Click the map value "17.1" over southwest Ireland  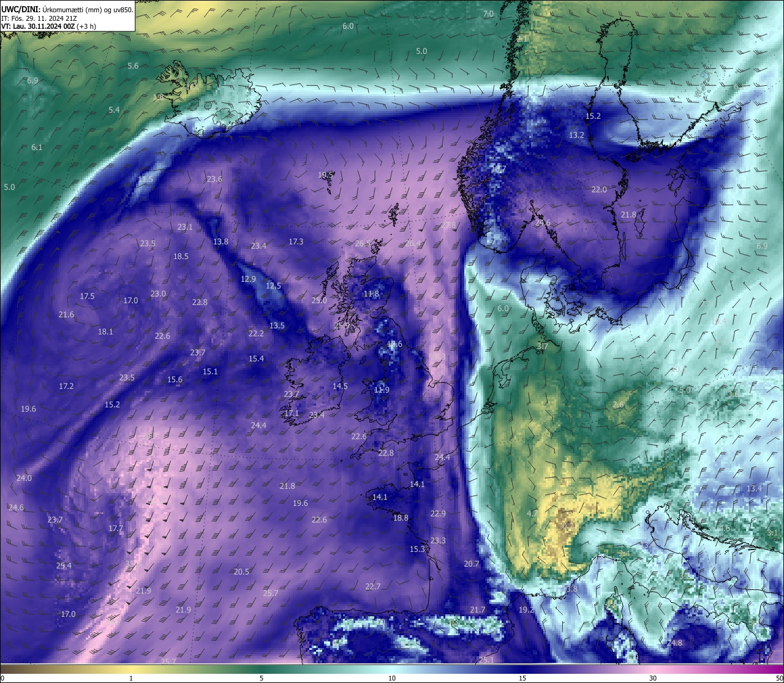[x=292, y=413]
